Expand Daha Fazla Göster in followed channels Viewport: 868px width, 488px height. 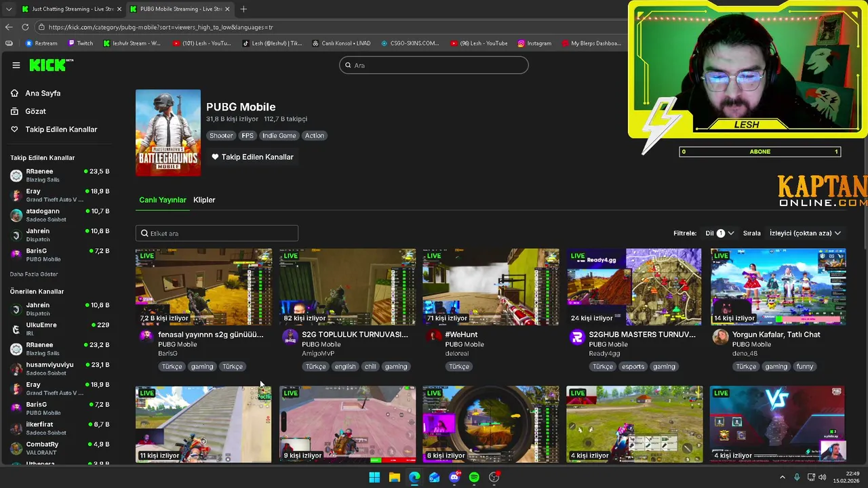click(34, 274)
